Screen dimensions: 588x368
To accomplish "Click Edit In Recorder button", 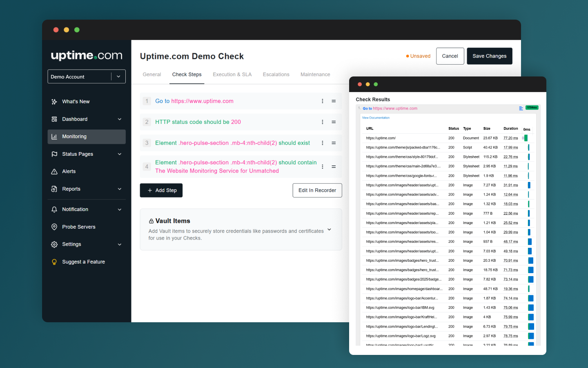I will [x=317, y=191].
